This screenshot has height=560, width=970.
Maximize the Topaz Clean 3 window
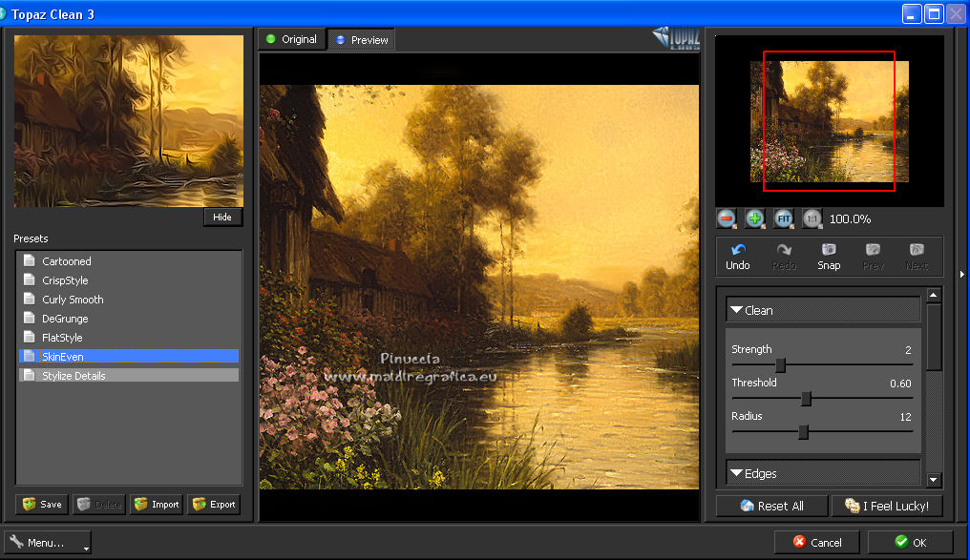click(934, 13)
